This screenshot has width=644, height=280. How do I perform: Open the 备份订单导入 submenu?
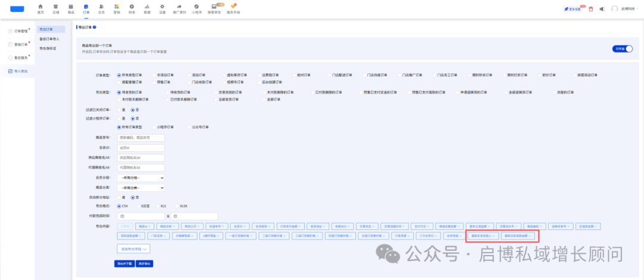tap(49, 39)
